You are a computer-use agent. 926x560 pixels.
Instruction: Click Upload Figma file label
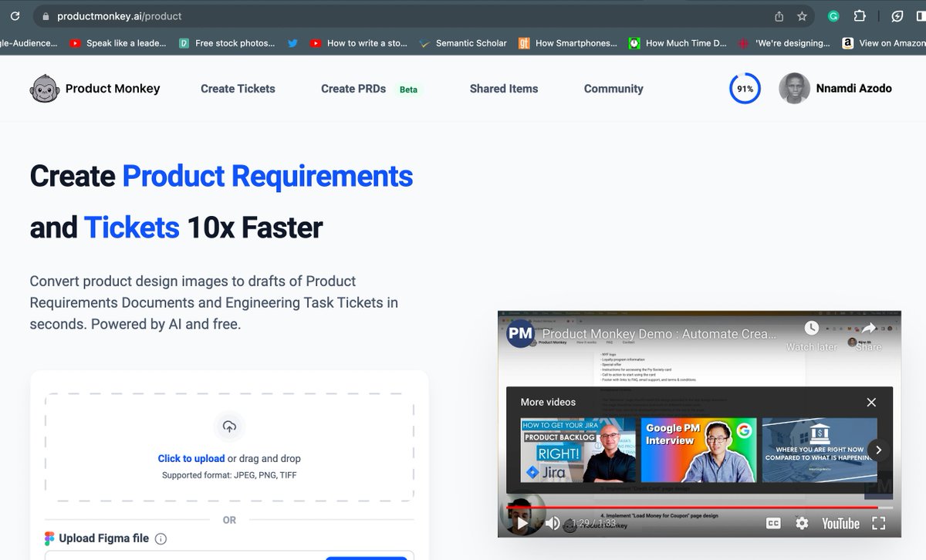point(104,538)
